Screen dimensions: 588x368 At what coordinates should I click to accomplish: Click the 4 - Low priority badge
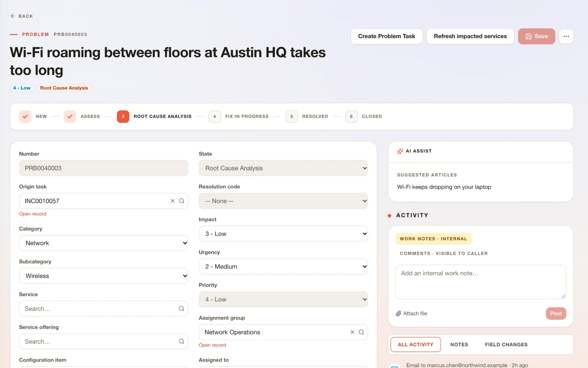[22, 88]
